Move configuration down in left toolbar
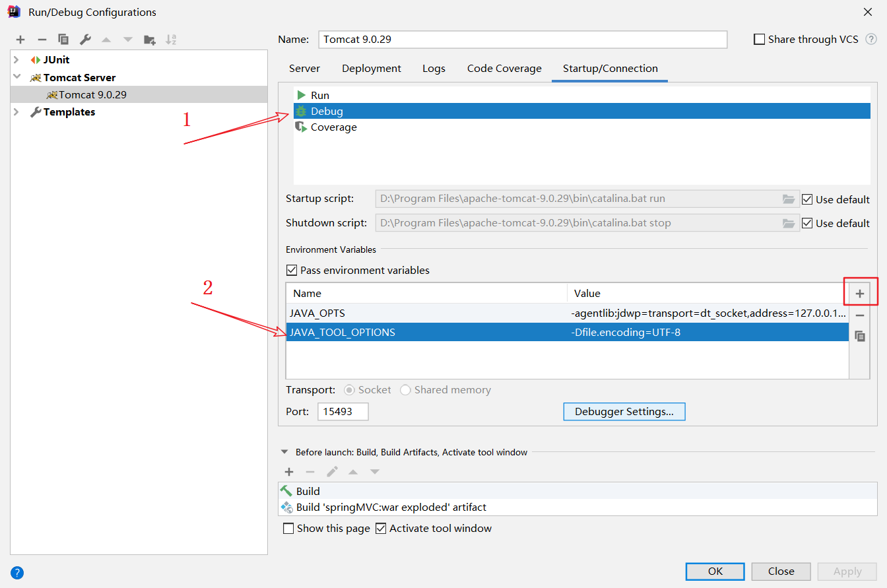This screenshot has height=588, width=887. tap(128, 40)
